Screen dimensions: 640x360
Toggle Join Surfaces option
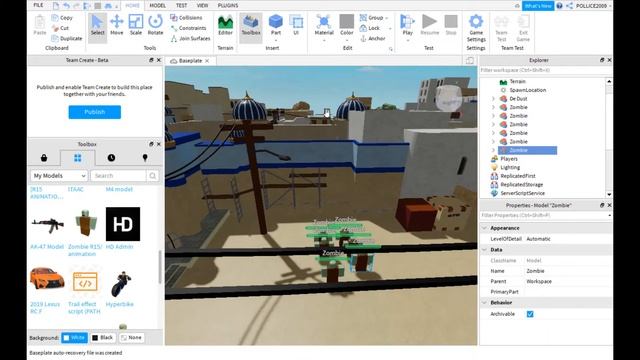190,38
